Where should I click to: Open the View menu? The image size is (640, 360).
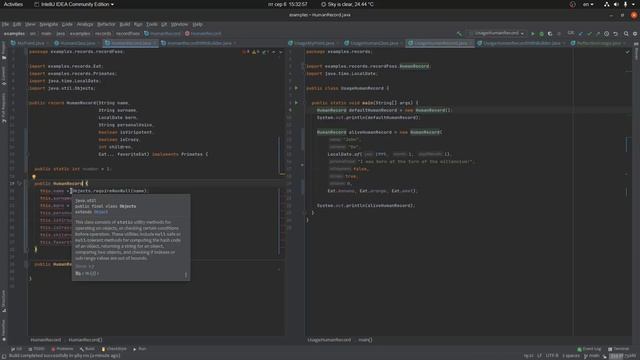(x=30, y=24)
